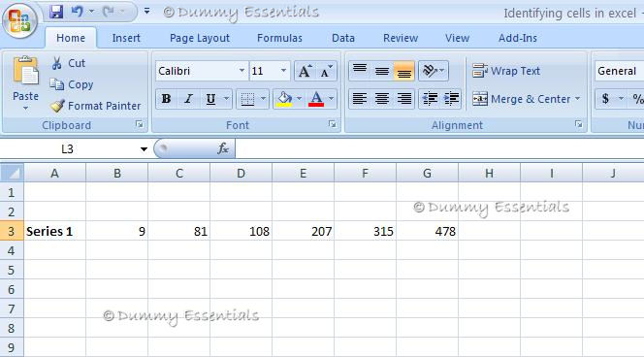This screenshot has width=644, height=357.
Task: Click Merge & Center
Action: (x=521, y=99)
